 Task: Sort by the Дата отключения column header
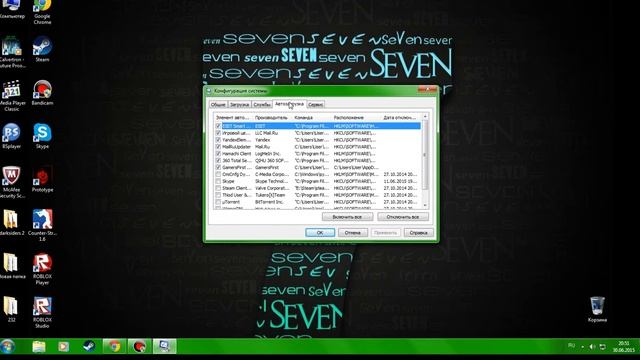(401, 118)
